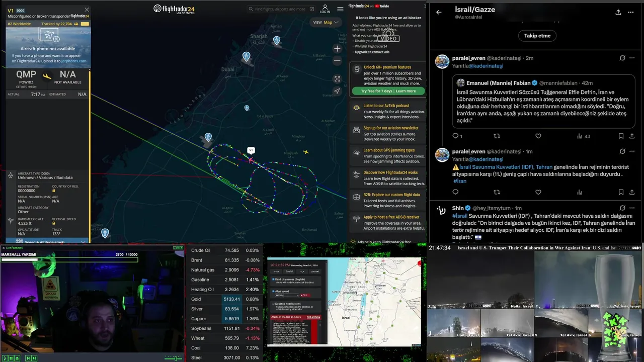Open Grok on paralel_evren 2m tweet
This screenshot has width=644, height=362.
622,58
